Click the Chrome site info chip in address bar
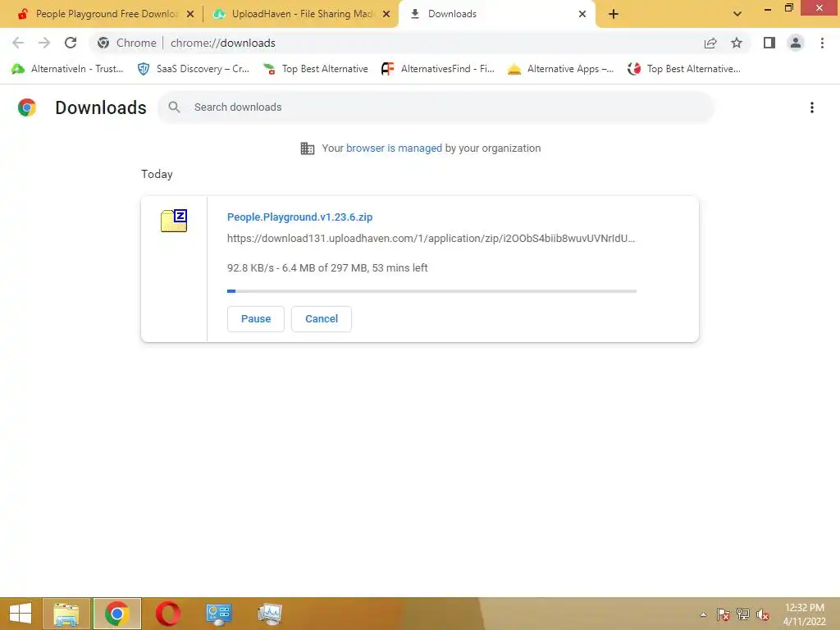Screen dimensions: 840x630 (x=127, y=43)
